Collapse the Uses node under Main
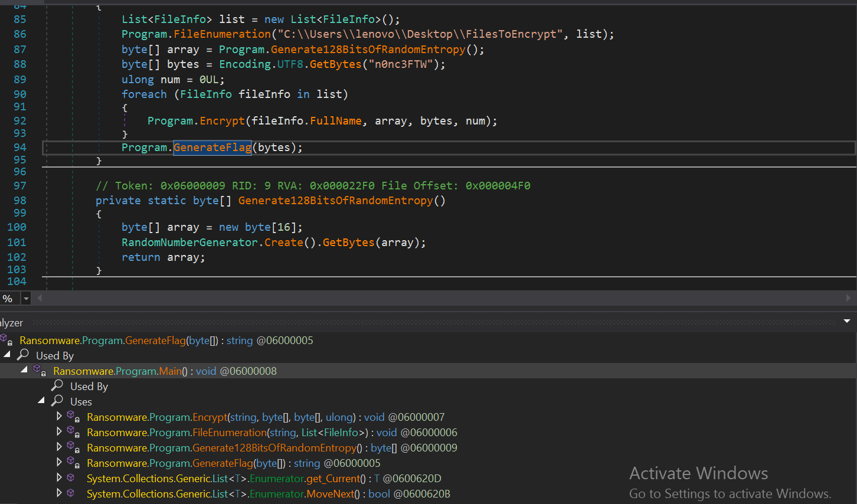The width and height of the screenshot is (857, 504). [x=41, y=401]
